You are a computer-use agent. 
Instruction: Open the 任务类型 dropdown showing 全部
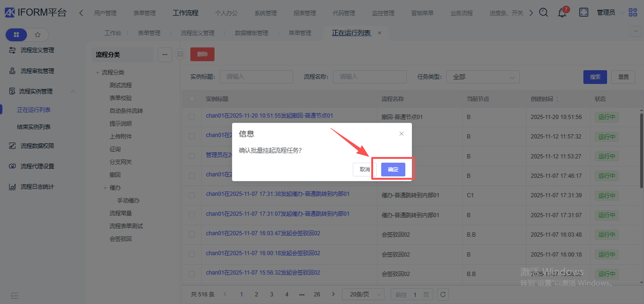(x=483, y=77)
